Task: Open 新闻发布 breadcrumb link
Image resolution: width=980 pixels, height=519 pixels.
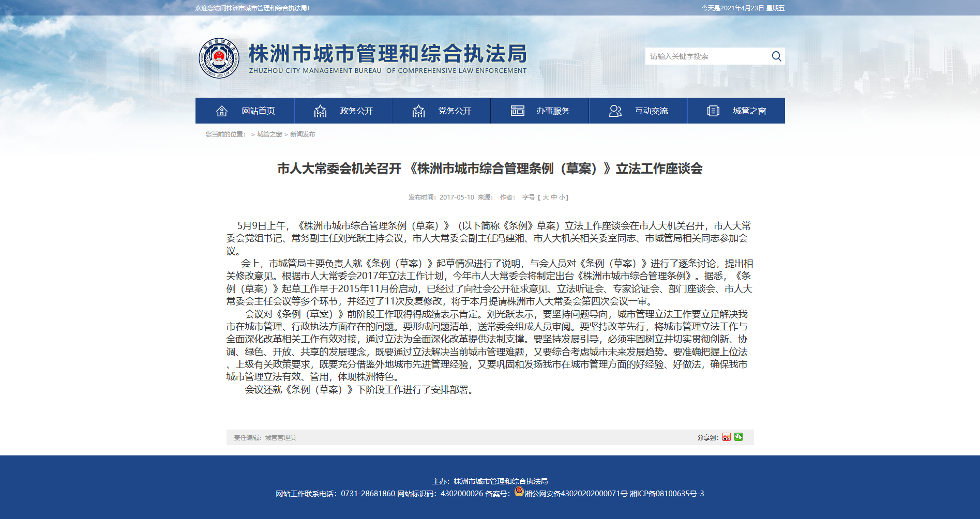Action: pyautogui.click(x=303, y=134)
